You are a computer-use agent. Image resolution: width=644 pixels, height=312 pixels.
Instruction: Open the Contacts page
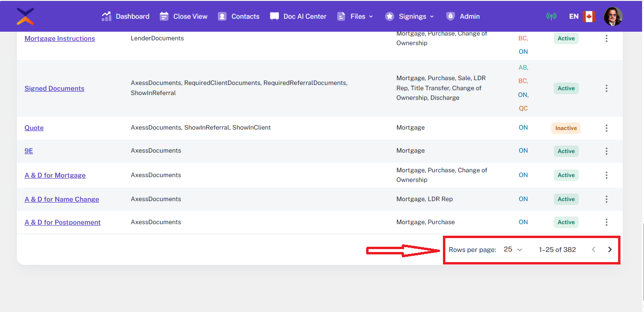pyautogui.click(x=239, y=16)
